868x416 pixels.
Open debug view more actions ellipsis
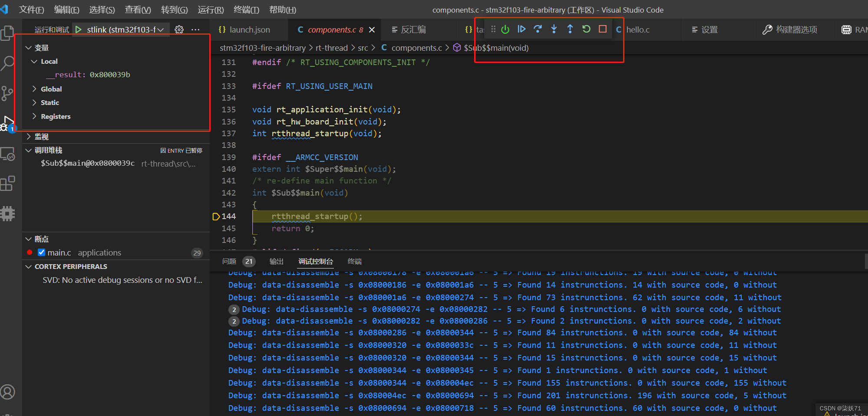point(195,29)
